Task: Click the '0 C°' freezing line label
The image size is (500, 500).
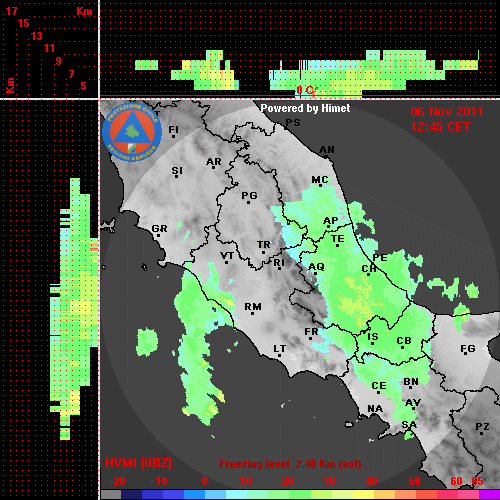Action: tap(307, 90)
